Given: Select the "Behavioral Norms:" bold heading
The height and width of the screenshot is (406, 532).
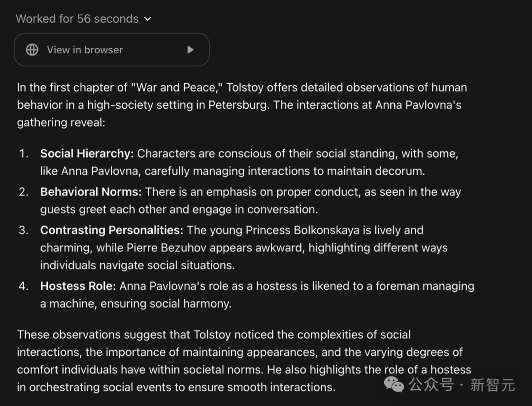Looking at the screenshot, I should click(91, 191).
